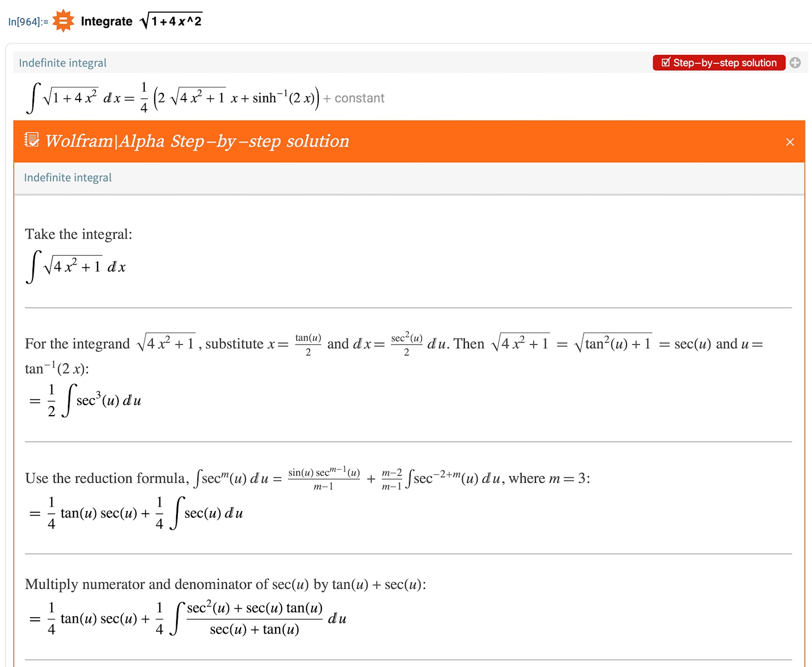
Task: Click the gray "+ constant" text
Action: (x=354, y=98)
